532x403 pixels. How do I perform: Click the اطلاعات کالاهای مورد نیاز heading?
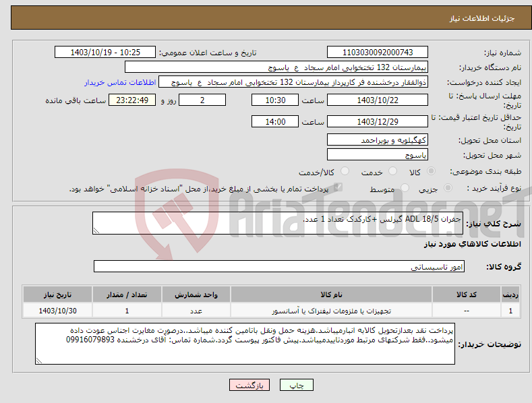[x=472, y=244]
